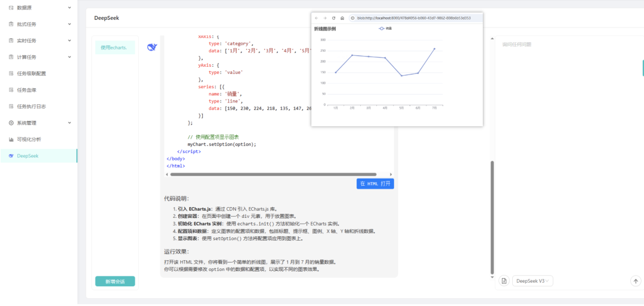Click the send arrow button
The image size is (644, 306).
636,281
